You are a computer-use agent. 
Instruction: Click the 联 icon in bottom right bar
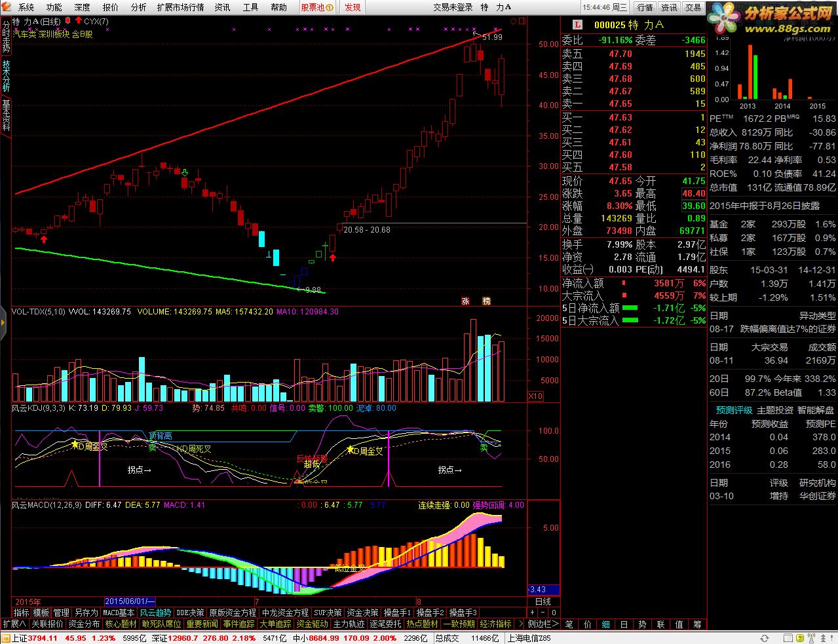pyautogui.click(x=660, y=624)
